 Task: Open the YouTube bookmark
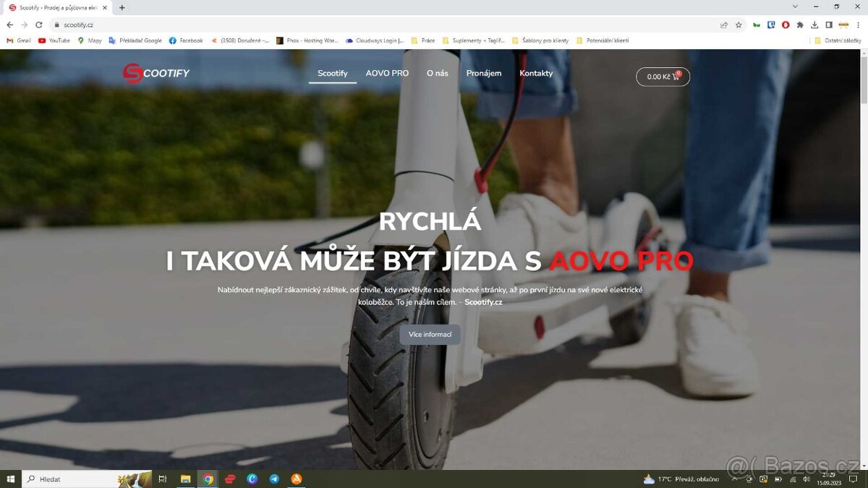pos(54,40)
